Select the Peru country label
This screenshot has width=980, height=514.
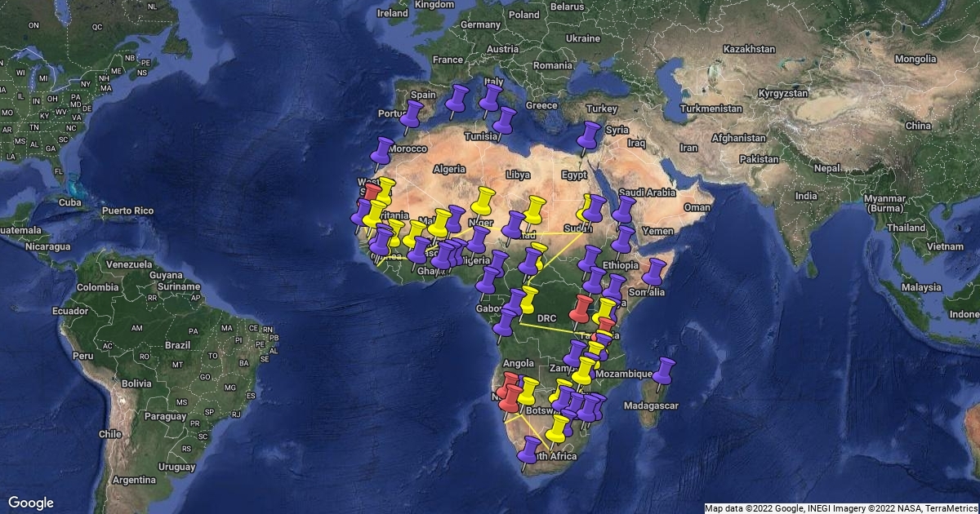tap(82, 356)
